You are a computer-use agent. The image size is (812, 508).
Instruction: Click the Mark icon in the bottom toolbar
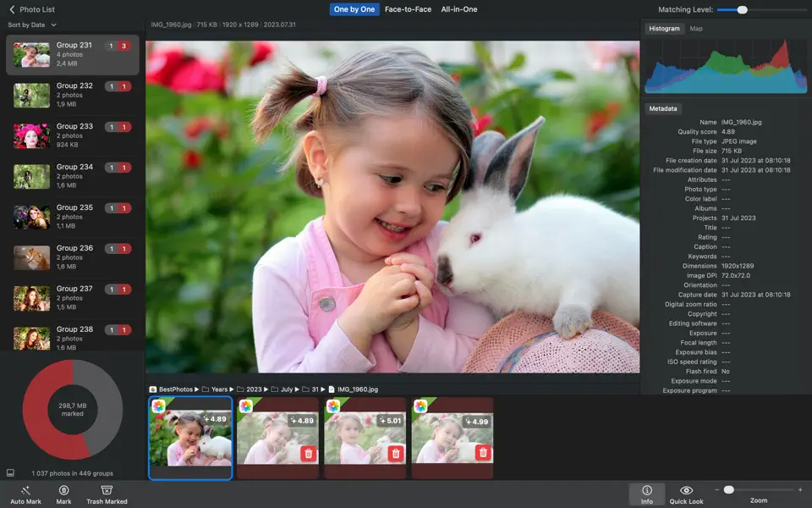63,494
